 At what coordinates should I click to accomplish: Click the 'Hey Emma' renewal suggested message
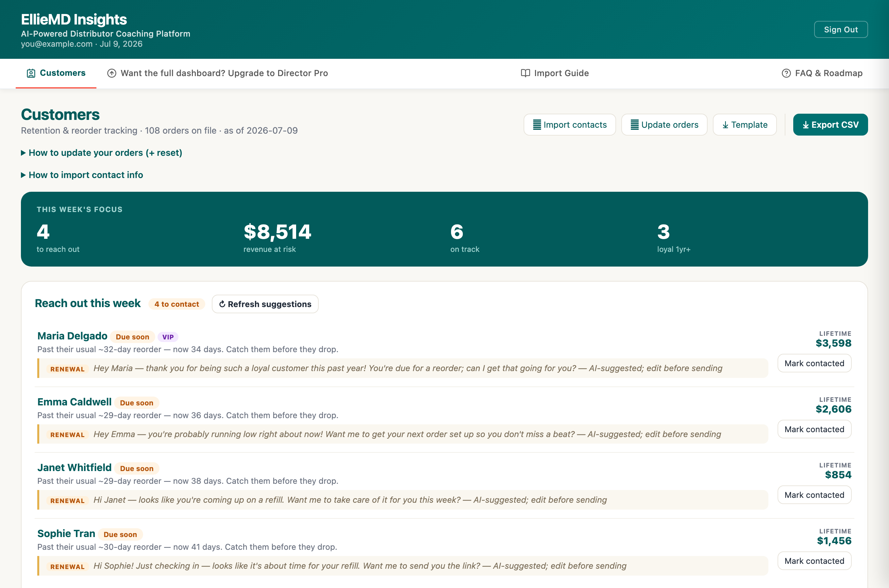403,434
